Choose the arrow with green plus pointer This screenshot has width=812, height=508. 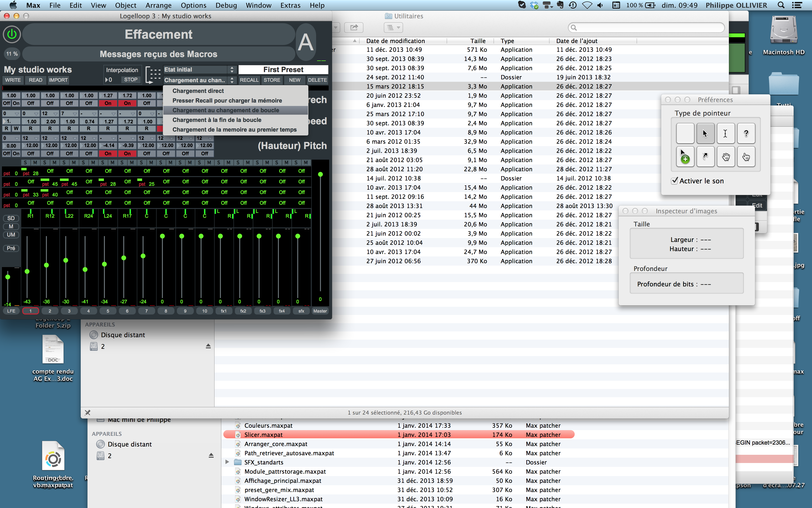(685, 157)
